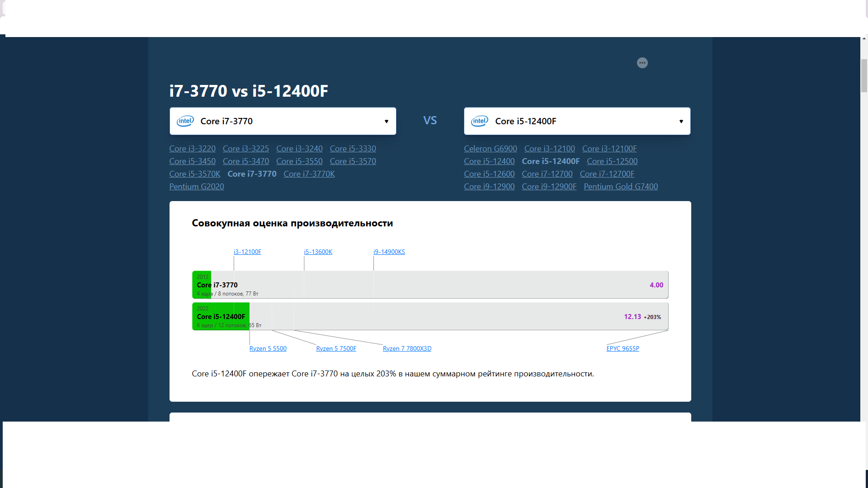Open the Core i7-3770 dropdown arrow

pyautogui.click(x=387, y=121)
